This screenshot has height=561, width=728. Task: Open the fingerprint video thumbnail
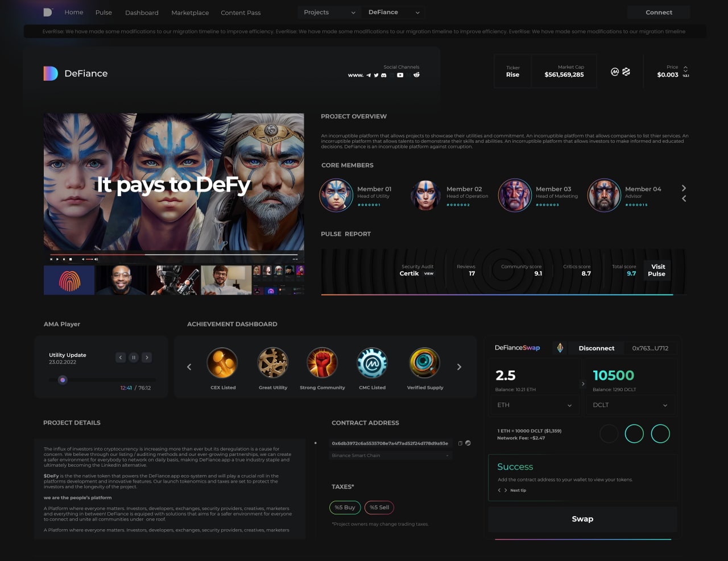[x=69, y=279]
